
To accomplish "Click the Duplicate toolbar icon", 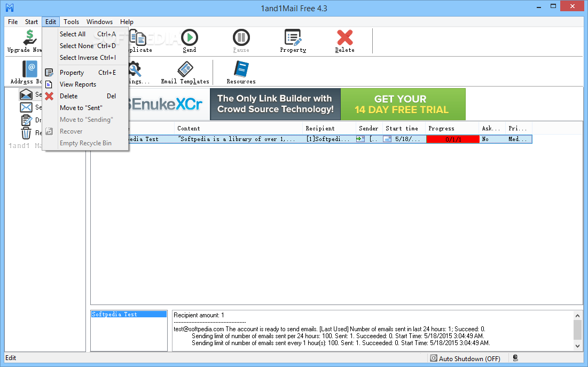I will [x=138, y=37].
